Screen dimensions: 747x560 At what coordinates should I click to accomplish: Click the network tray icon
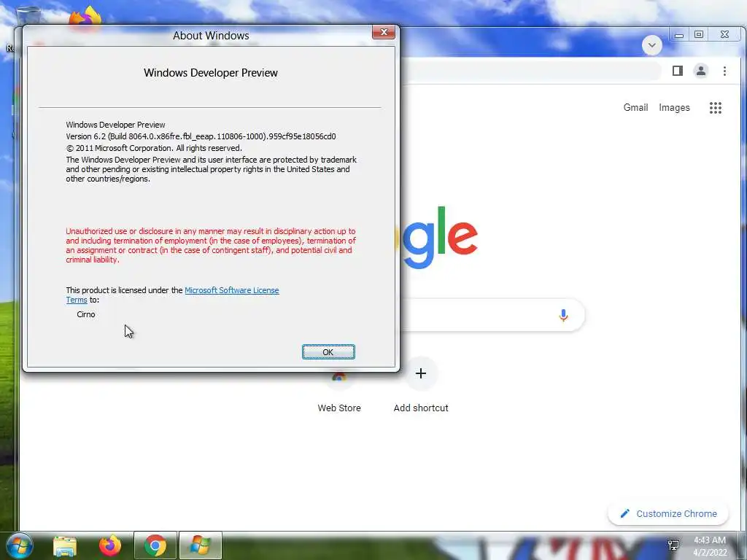(x=673, y=545)
